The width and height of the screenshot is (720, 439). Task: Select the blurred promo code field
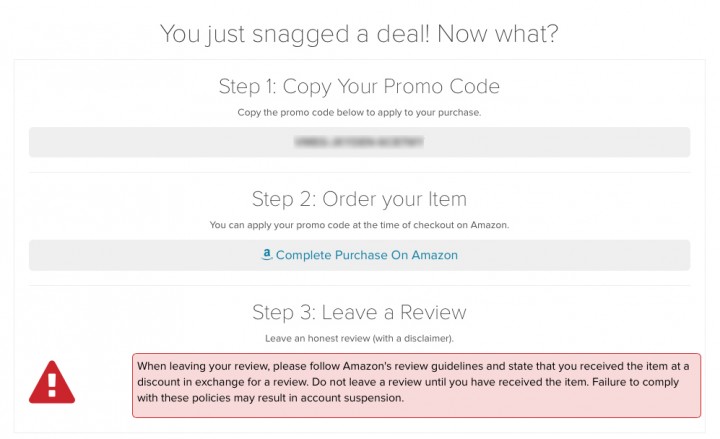359,142
